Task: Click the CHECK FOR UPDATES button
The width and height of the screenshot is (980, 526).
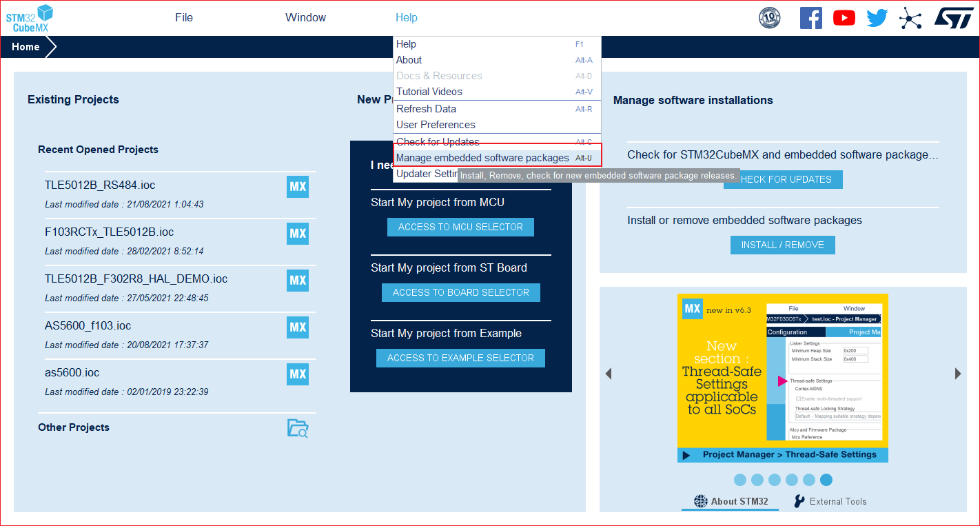Action: pos(783,179)
